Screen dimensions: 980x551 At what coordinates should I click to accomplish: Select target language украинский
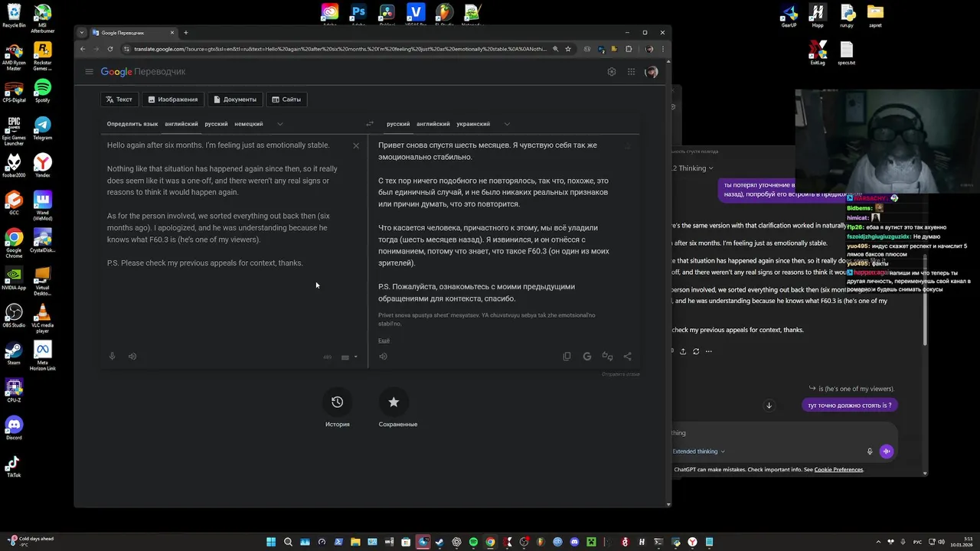[473, 124]
